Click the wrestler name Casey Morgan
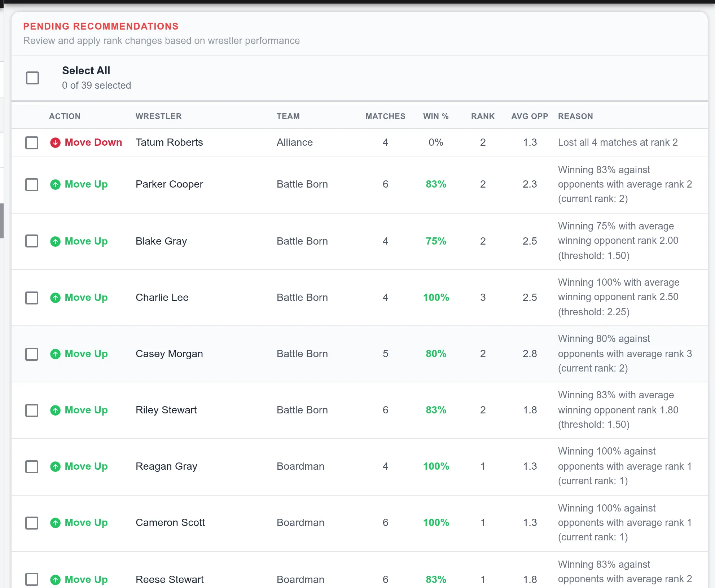This screenshot has height=588, width=715. coord(169,354)
